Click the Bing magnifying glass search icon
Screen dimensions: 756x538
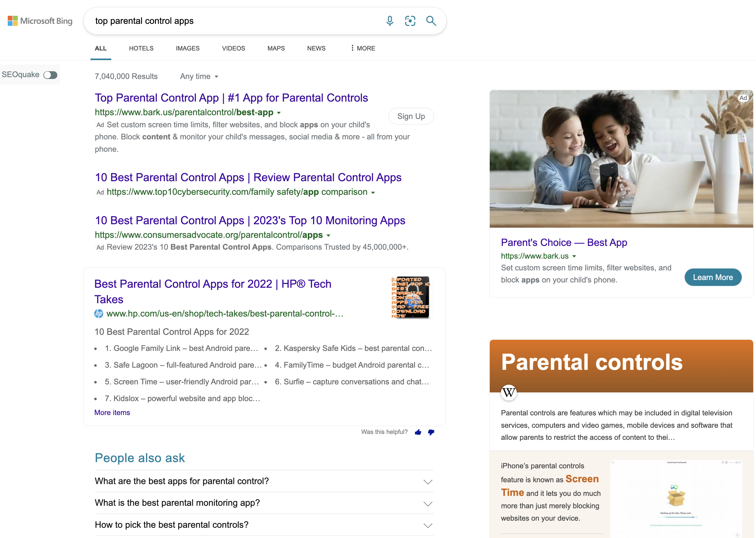pyautogui.click(x=431, y=21)
